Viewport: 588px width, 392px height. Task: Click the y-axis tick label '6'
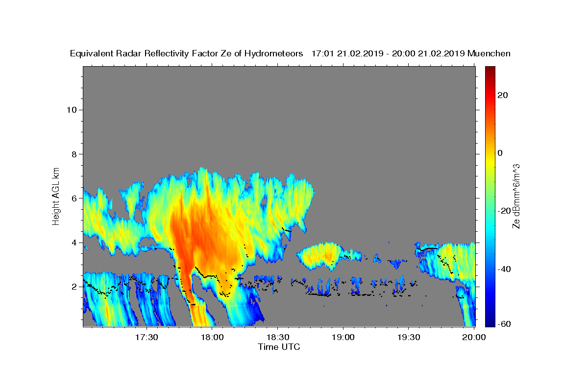(x=73, y=198)
